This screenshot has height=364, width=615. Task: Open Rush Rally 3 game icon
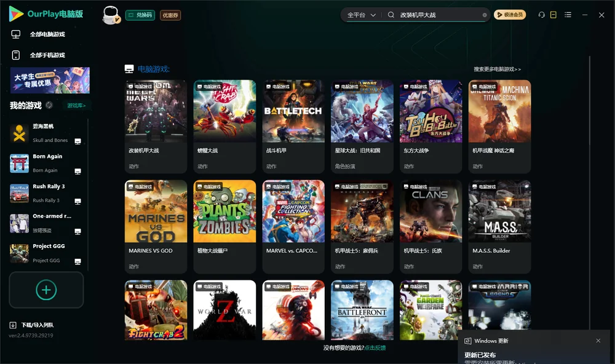(19, 193)
